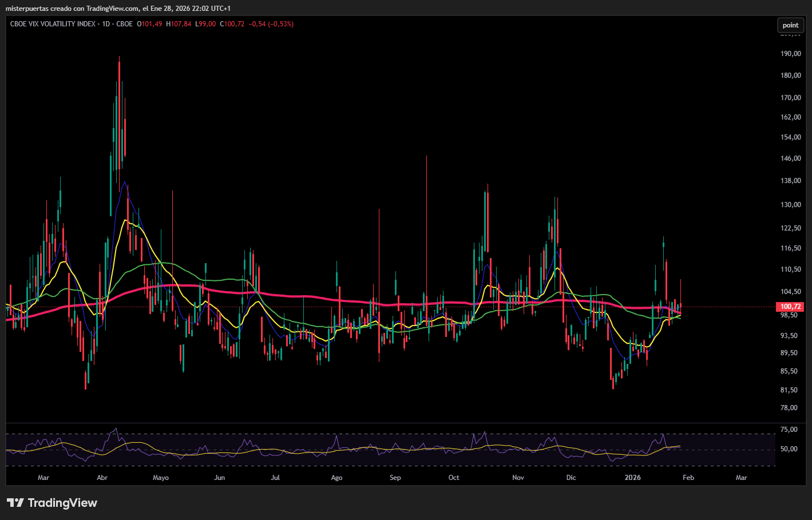812x520 pixels.
Task: Click the 2026 marker on the time axis
Action: pos(632,477)
